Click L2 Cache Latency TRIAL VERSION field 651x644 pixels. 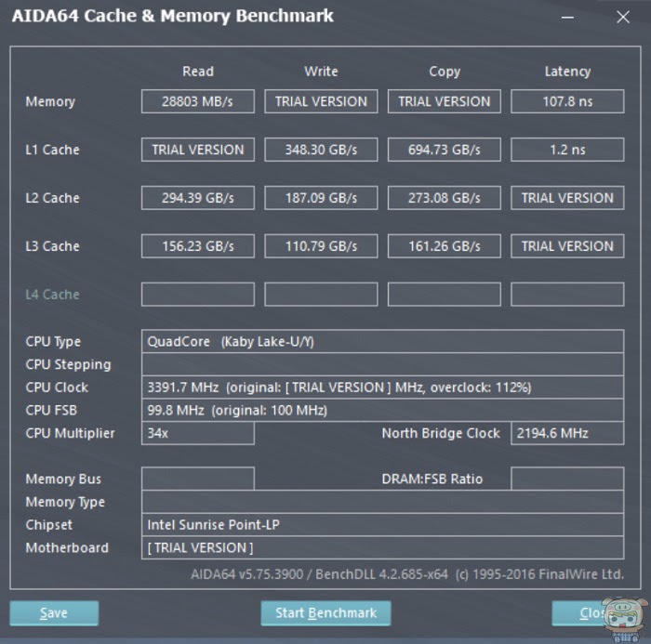[567, 198]
